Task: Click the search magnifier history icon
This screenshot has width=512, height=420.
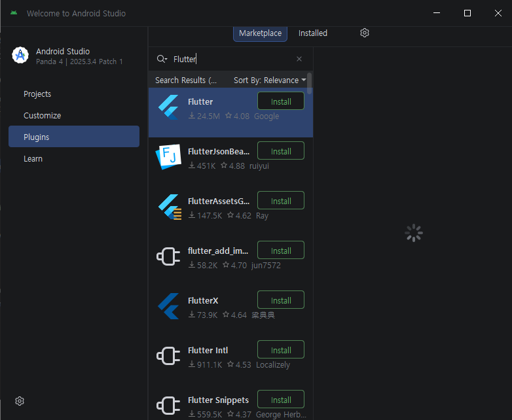Action: pos(162,59)
